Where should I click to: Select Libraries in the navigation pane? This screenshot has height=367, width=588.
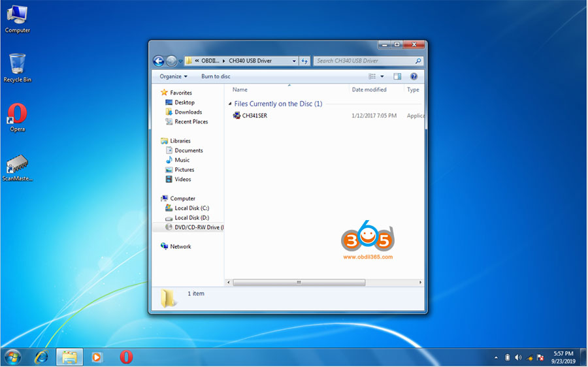click(176, 141)
